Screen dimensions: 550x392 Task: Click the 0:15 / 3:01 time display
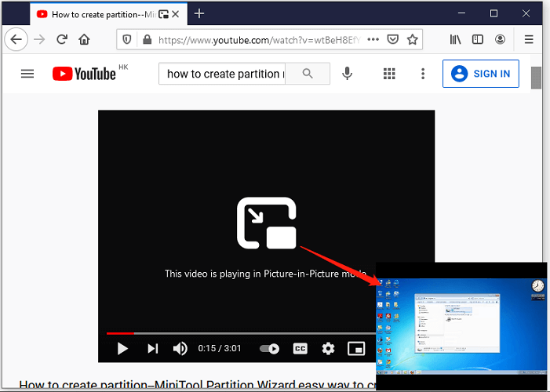220,348
